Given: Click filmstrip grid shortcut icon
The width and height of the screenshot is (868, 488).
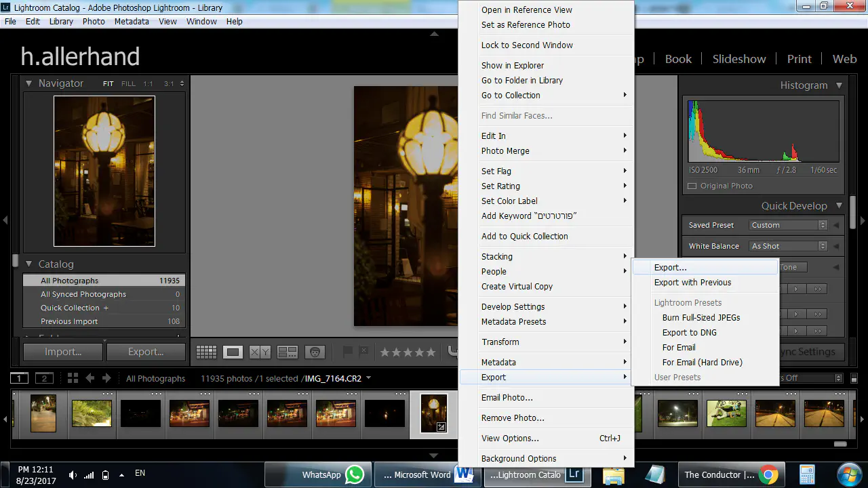Looking at the screenshot, I should [73, 378].
